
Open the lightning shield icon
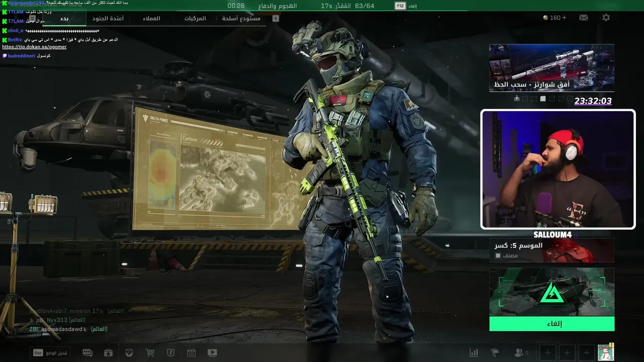coord(171,353)
